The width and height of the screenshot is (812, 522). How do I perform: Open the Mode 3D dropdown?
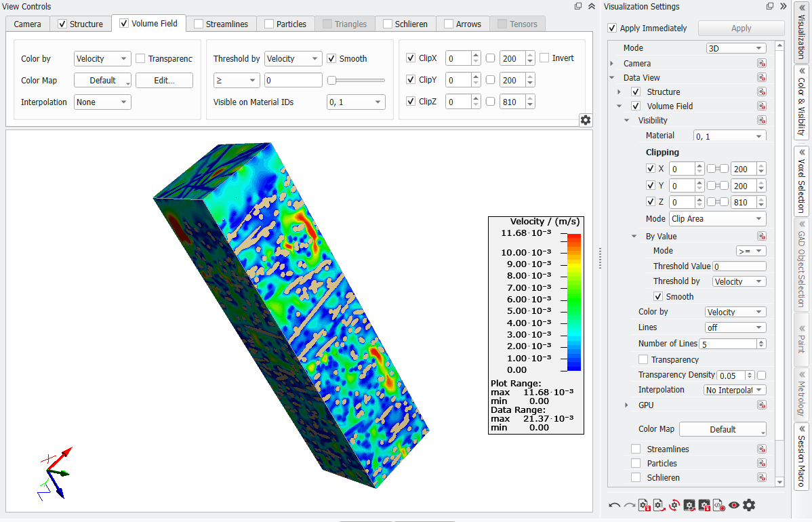click(x=736, y=48)
